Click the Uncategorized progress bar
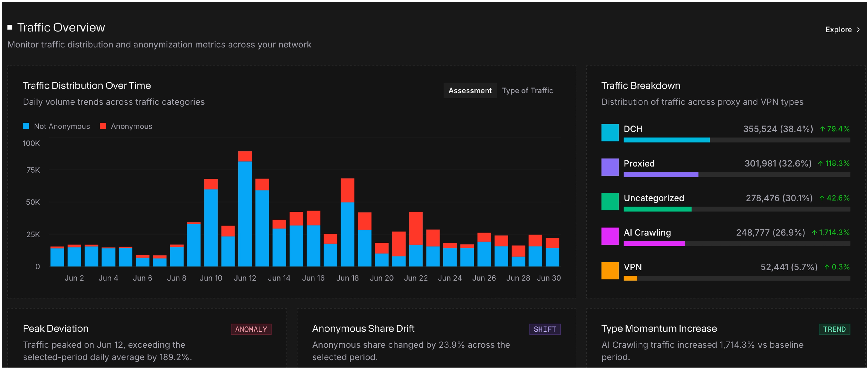The height and width of the screenshot is (368, 868). click(x=737, y=209)
